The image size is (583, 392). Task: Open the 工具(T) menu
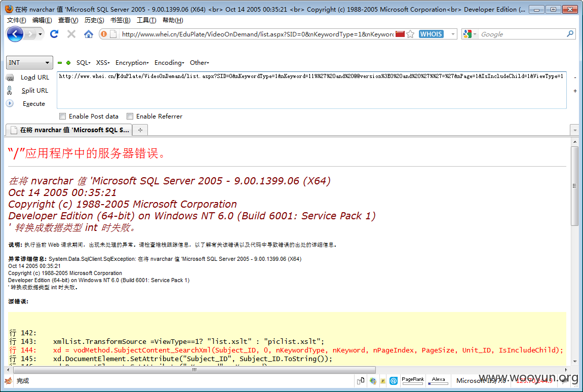coord(146,20)
